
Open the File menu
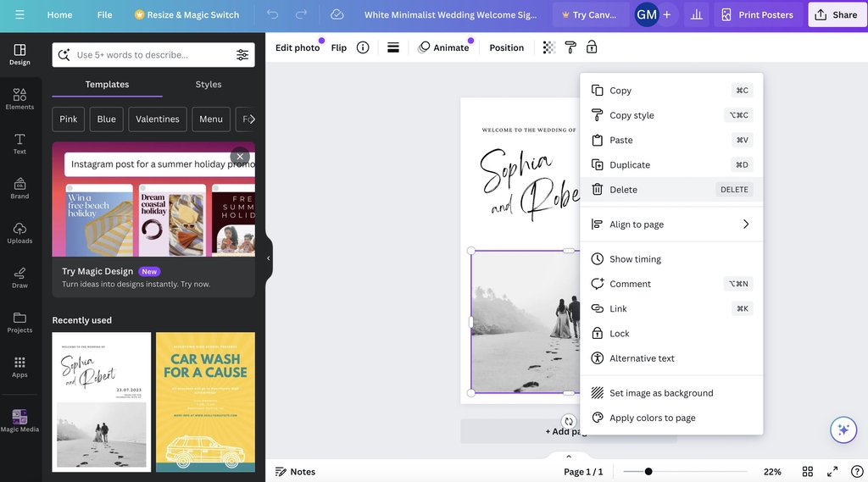[x=104, y=15]
